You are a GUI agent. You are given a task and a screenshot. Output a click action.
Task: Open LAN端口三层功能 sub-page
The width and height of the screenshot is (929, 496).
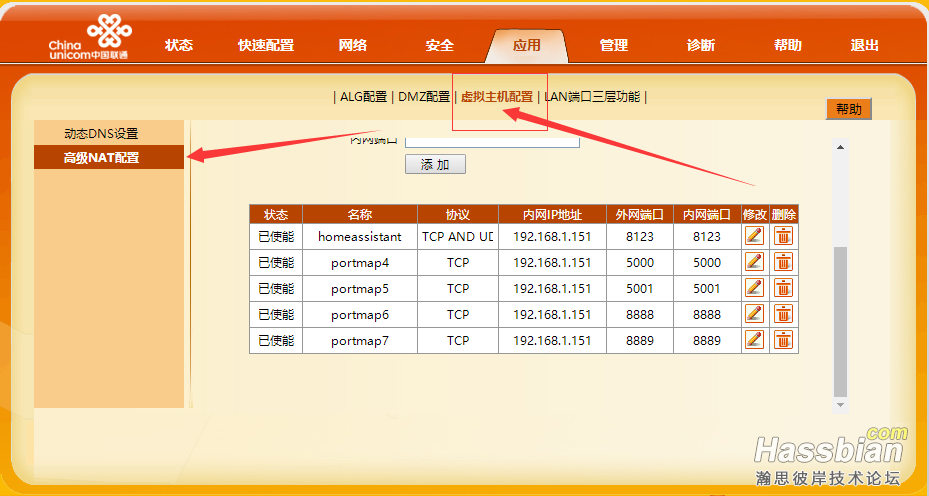[x=592, y=97]
